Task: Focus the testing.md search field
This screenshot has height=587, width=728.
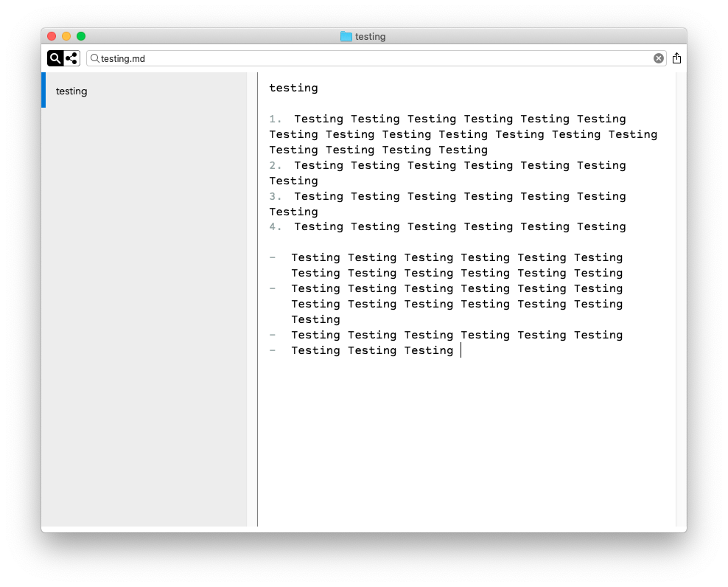Action: pos(368,58)
